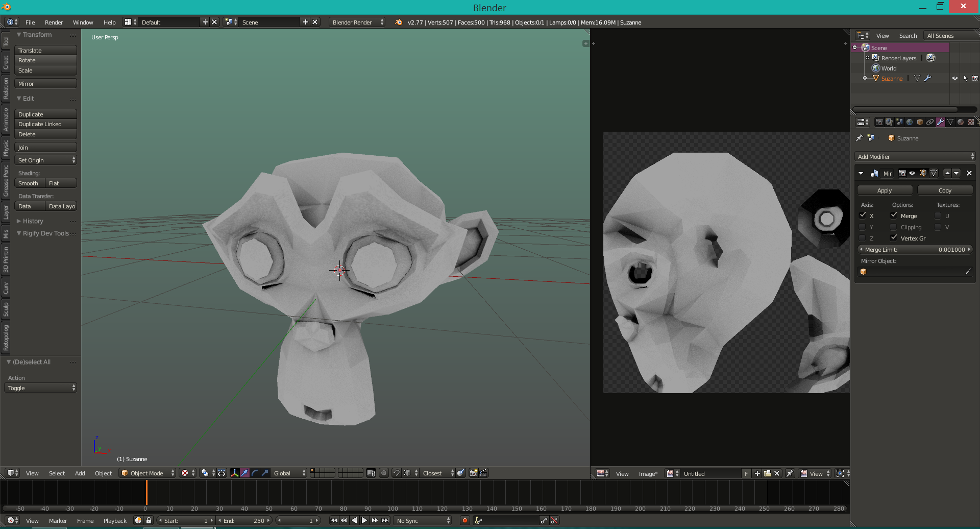Open the File menu

[30, 22]
